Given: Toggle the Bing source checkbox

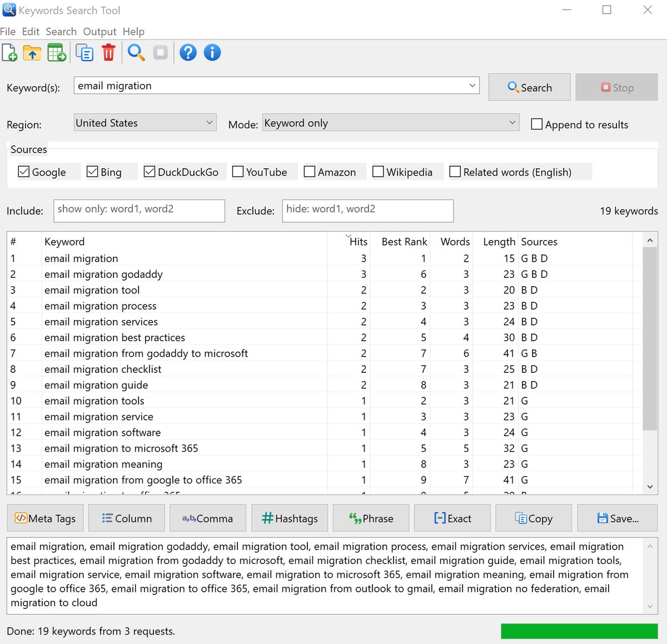Looking at the screenshot, I should [93, 172].
